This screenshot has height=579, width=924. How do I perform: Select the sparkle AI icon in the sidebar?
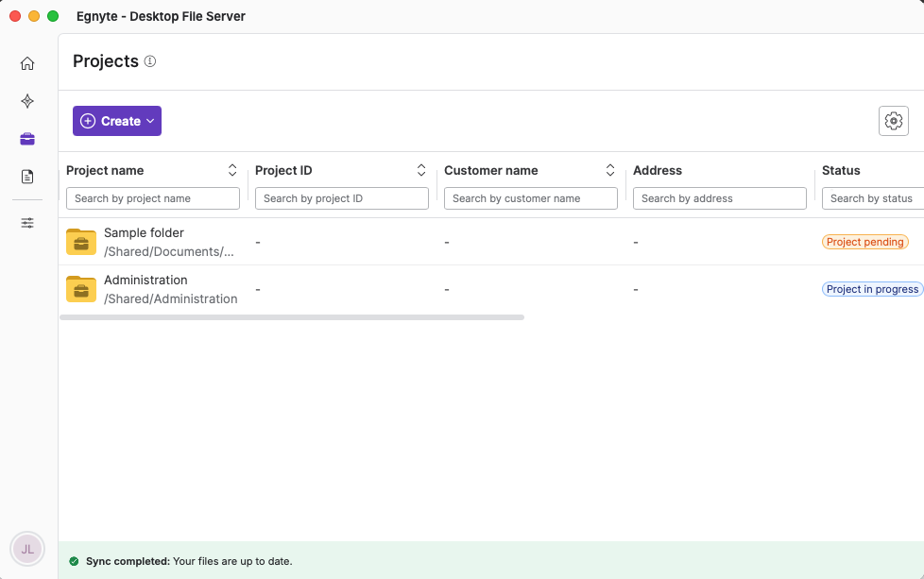[26, 101]
